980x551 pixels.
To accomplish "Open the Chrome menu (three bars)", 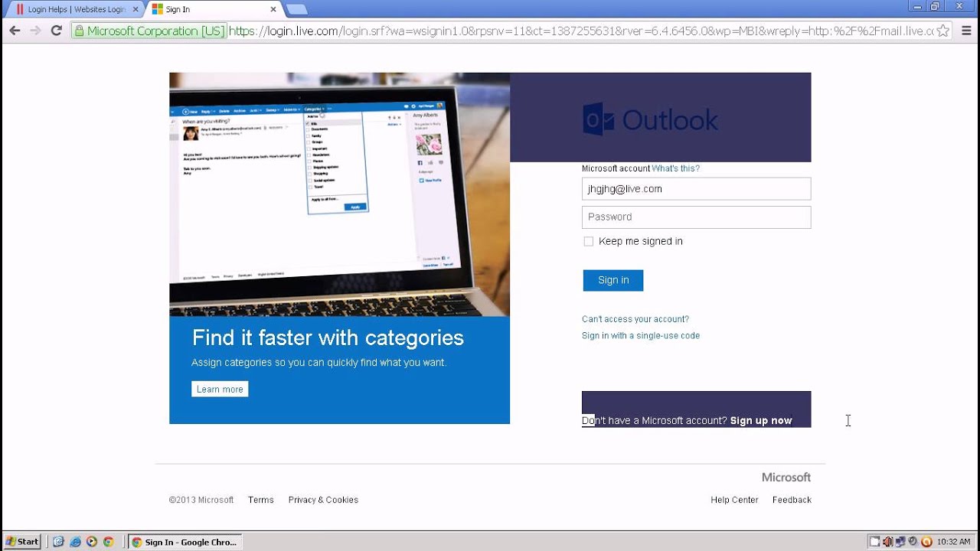I will click(x=966, y=31).
